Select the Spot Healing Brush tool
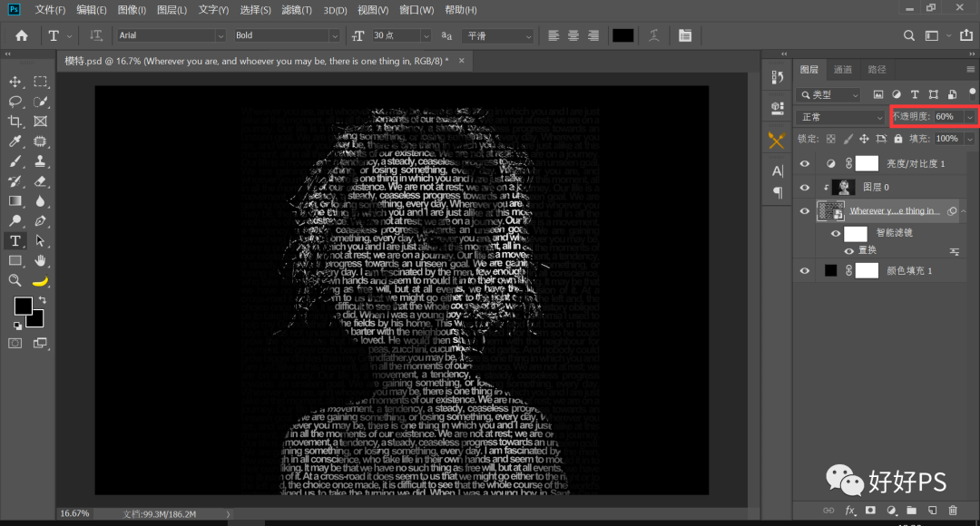The image size is (980, 526). click(40, 141)
